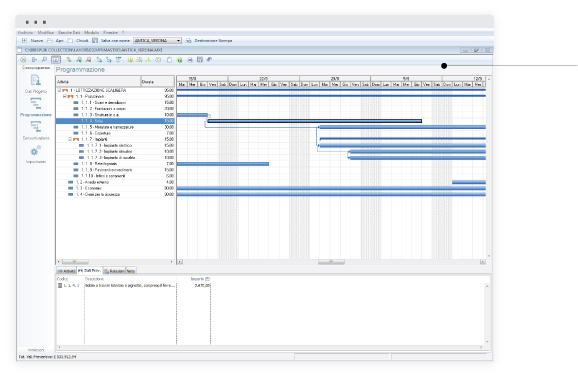Click the Apri toolbar button
The height and width of the screenshot is (379, 578).
55,41
